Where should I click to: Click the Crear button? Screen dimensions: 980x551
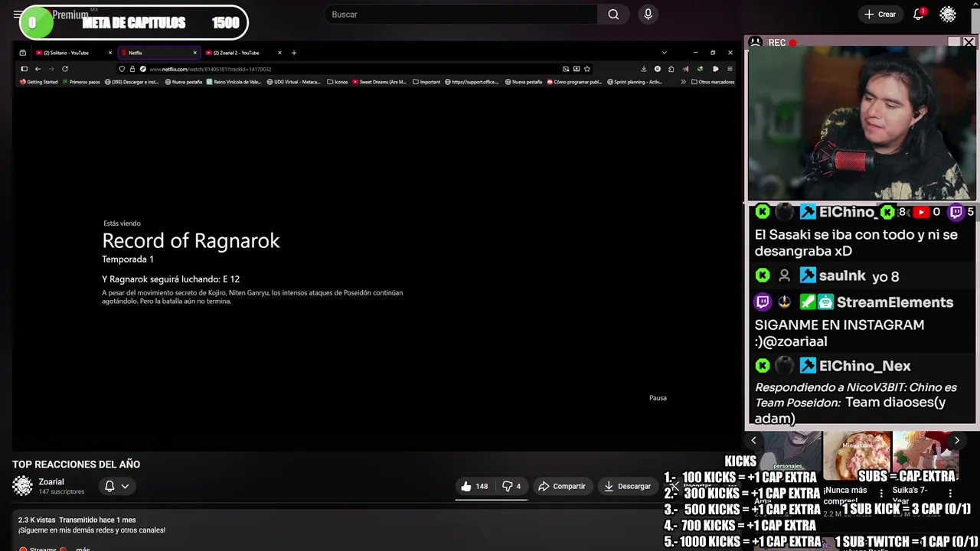(880, 15)
